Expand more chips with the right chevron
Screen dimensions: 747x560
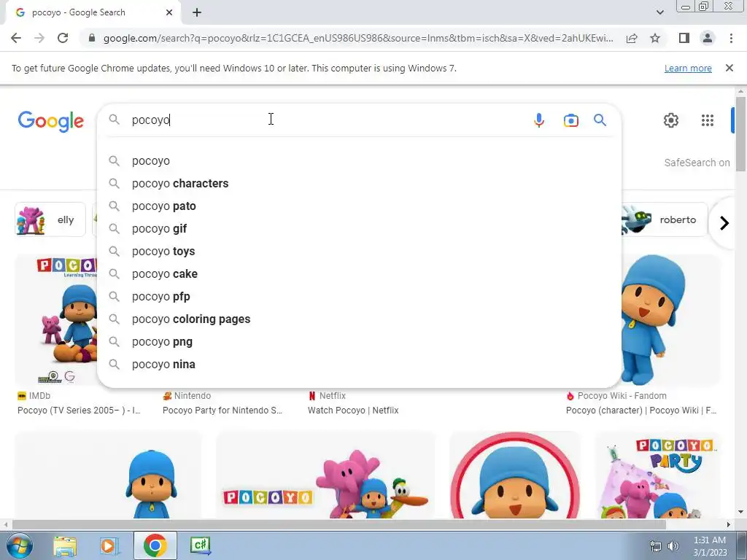pos(724,223)
